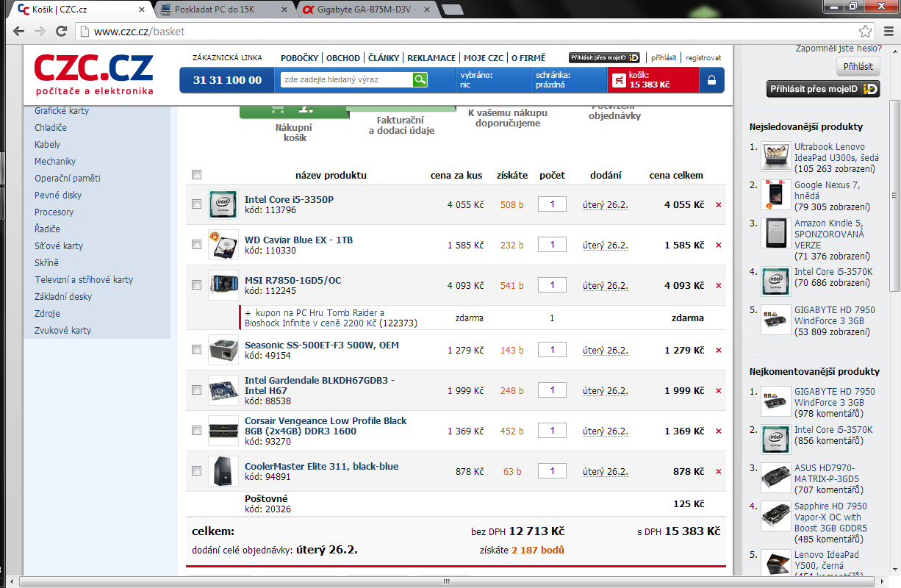Remove Corsair Vengeance RAM with red X
Screen dimensions: 901x588
click(719, 431)
